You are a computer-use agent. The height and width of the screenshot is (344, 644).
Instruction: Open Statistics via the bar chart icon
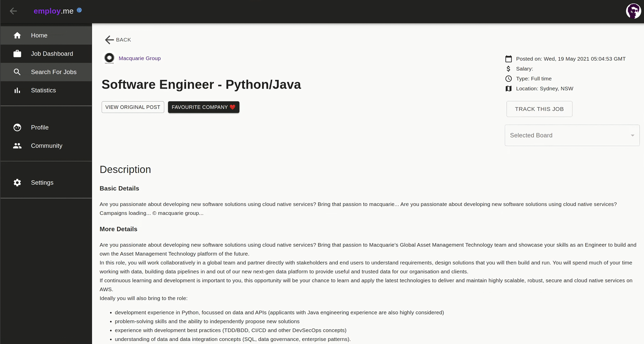coord(17,90)
